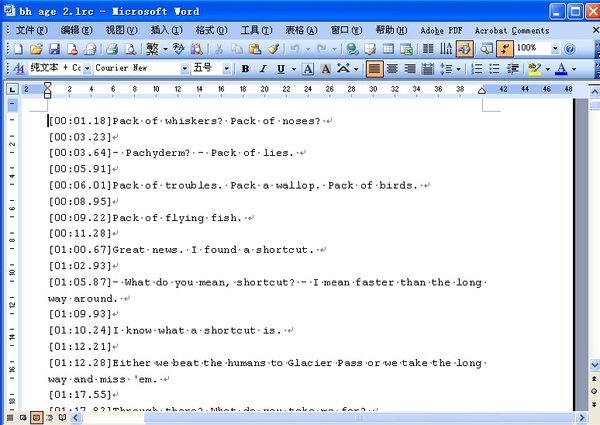Open the Adobe PDF menu
600x425 pixels.
pyautogui.click(x=441, y=30)
